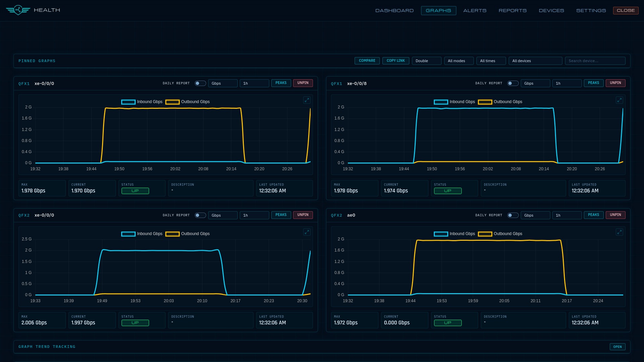The image size is (644, 362).
Task: Show Peaks for QFX1 xe-0/0/8
Action: [x=593, y=83]
